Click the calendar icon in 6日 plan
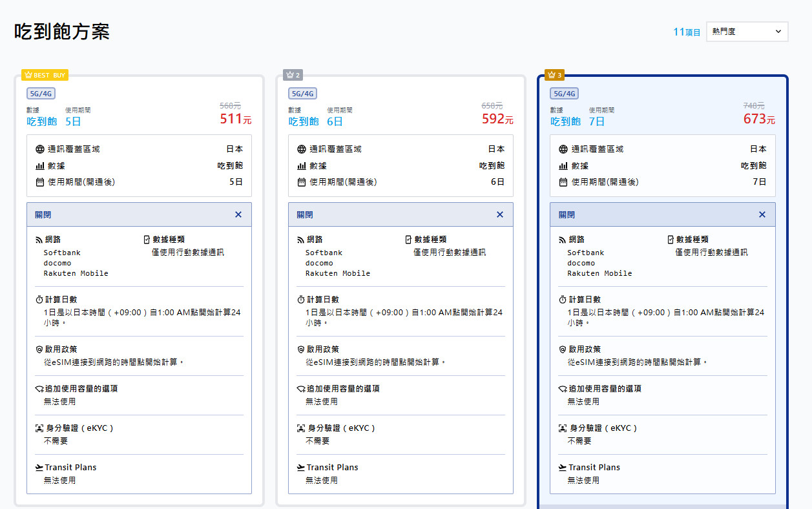The height and width of the screenshot is (509, 812). click(302, 182)
